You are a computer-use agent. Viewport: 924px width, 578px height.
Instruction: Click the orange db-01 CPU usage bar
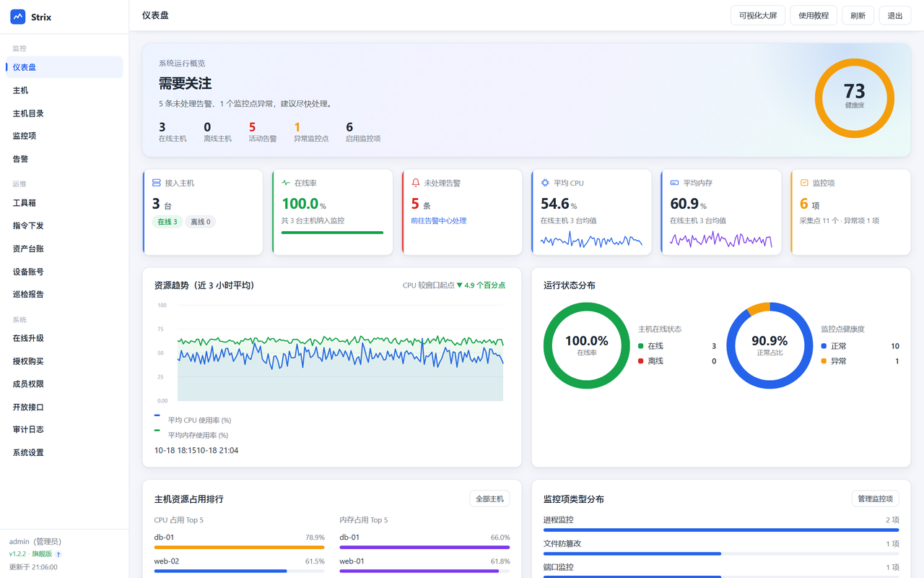coord(239,548)
